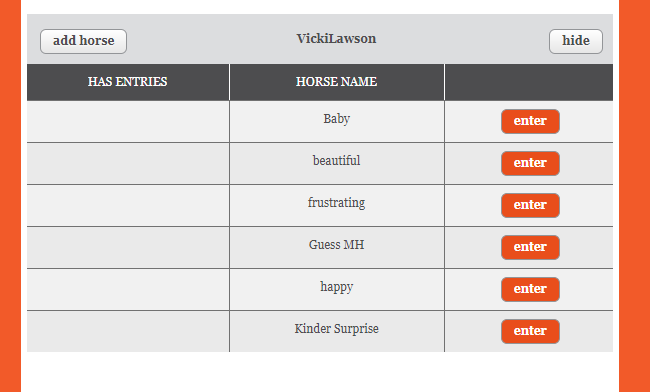Select the Kinder Surprise name cell
This screenshot has height=392, width=650.
tap(337, 331)
